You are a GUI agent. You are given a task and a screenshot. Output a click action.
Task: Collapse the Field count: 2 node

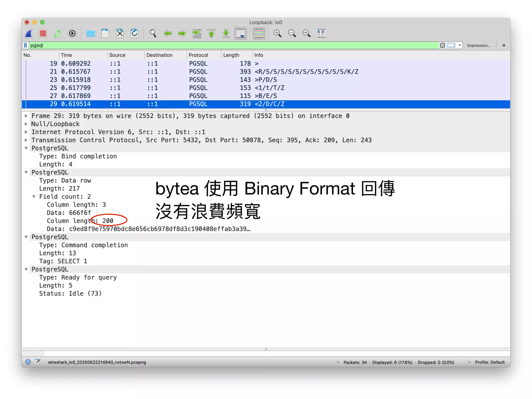34,197
